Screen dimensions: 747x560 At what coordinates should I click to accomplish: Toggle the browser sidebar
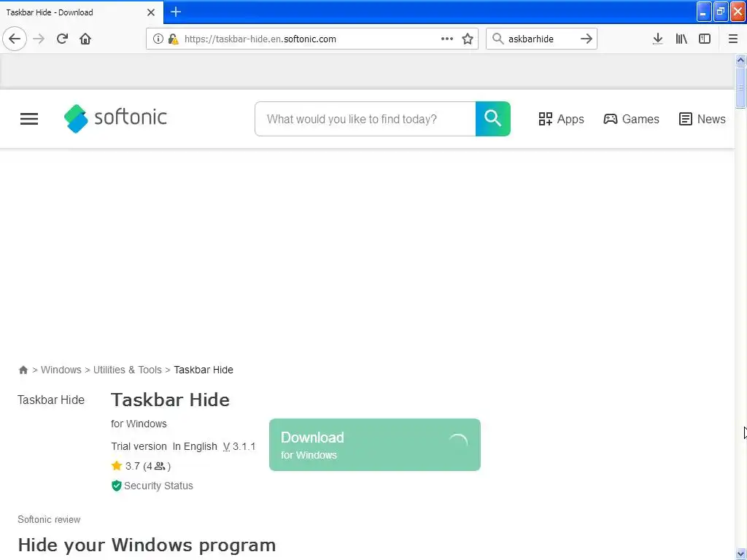705,39
